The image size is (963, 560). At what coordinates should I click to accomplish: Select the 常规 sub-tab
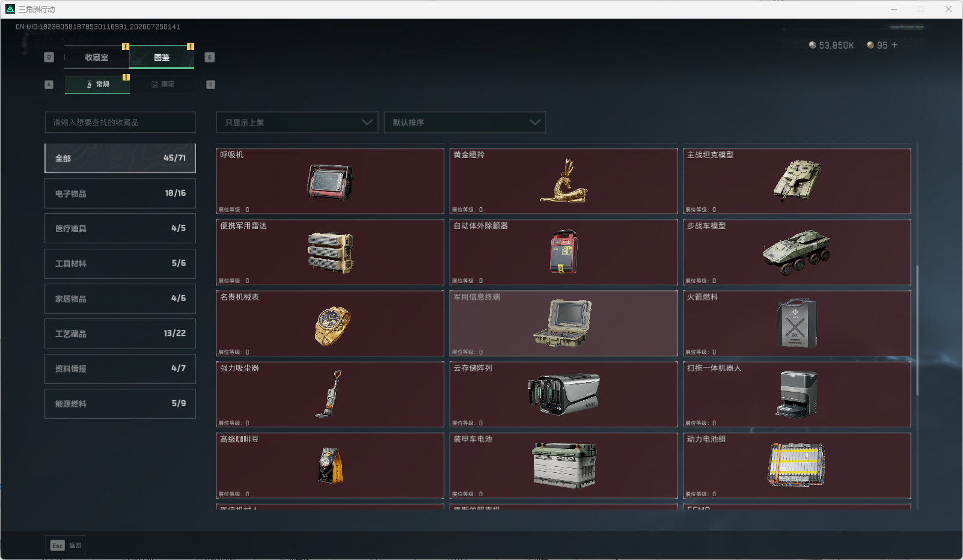[x=97, y=84]
